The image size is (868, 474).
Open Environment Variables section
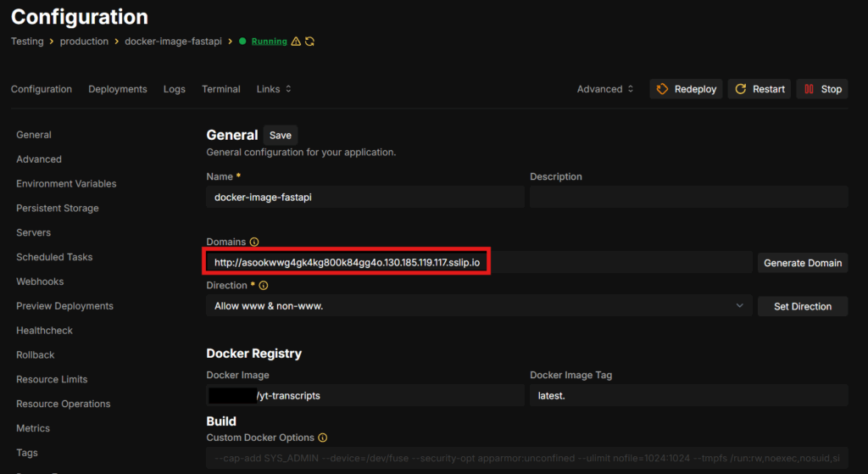click(66, 183)
